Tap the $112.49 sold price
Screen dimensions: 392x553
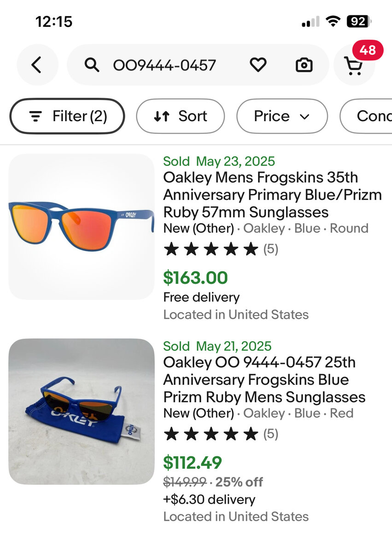(x=193, y=462)
